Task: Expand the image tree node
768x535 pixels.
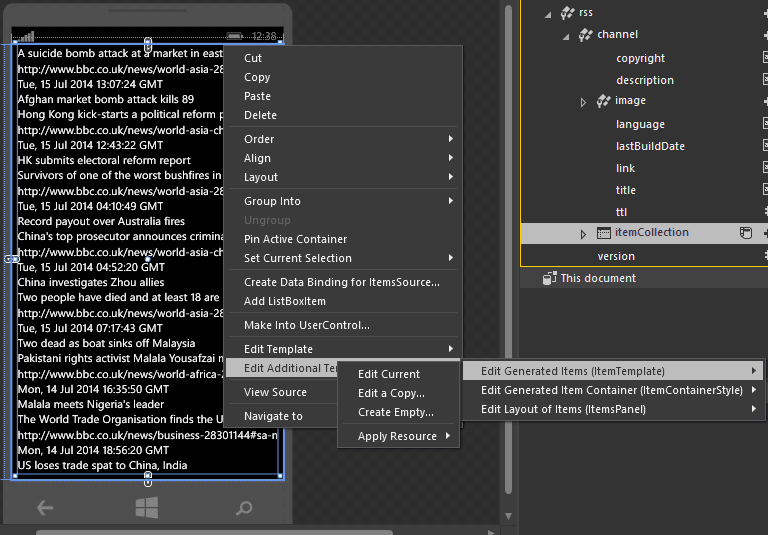Action: (584, 102)
